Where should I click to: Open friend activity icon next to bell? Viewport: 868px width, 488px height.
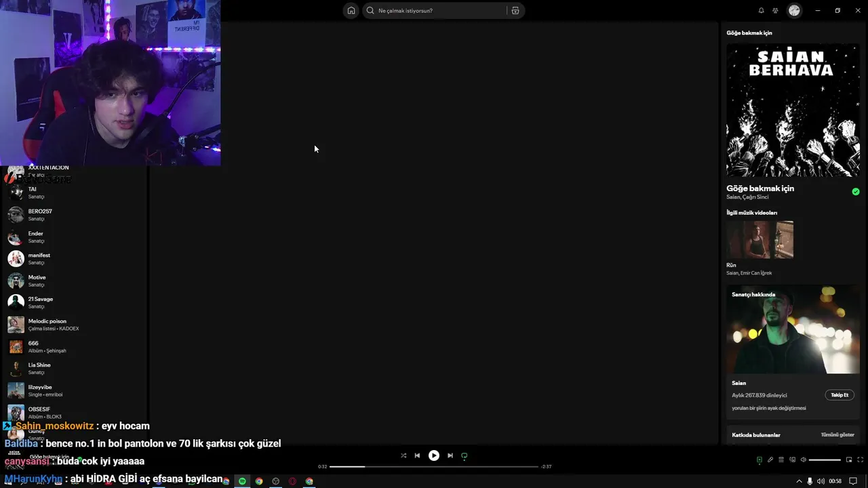pos(775,11)
